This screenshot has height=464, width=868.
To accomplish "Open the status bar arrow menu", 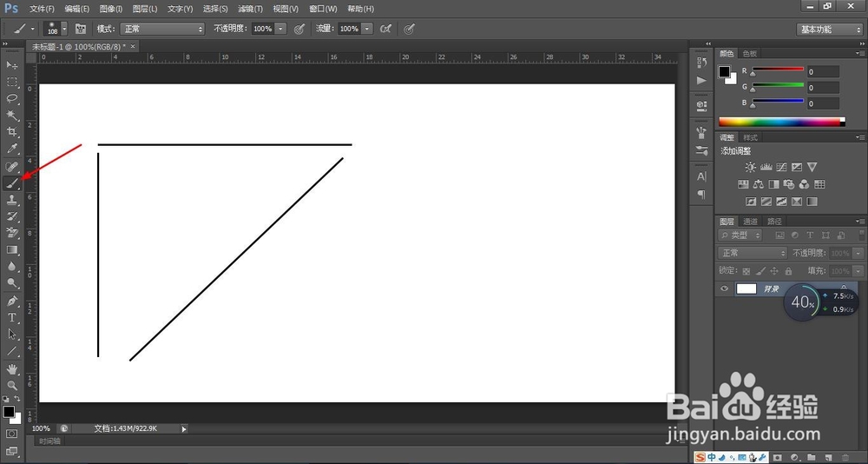I will (184, 428).
